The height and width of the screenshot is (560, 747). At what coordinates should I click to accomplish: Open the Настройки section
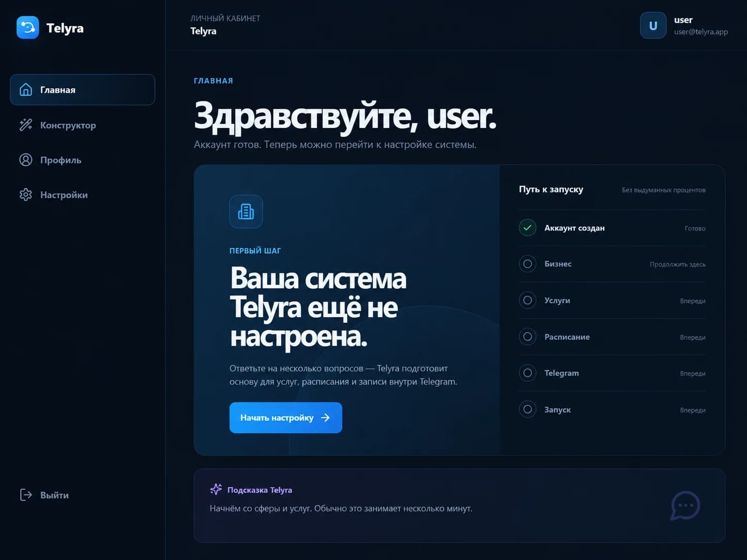(x=83, y=195)
